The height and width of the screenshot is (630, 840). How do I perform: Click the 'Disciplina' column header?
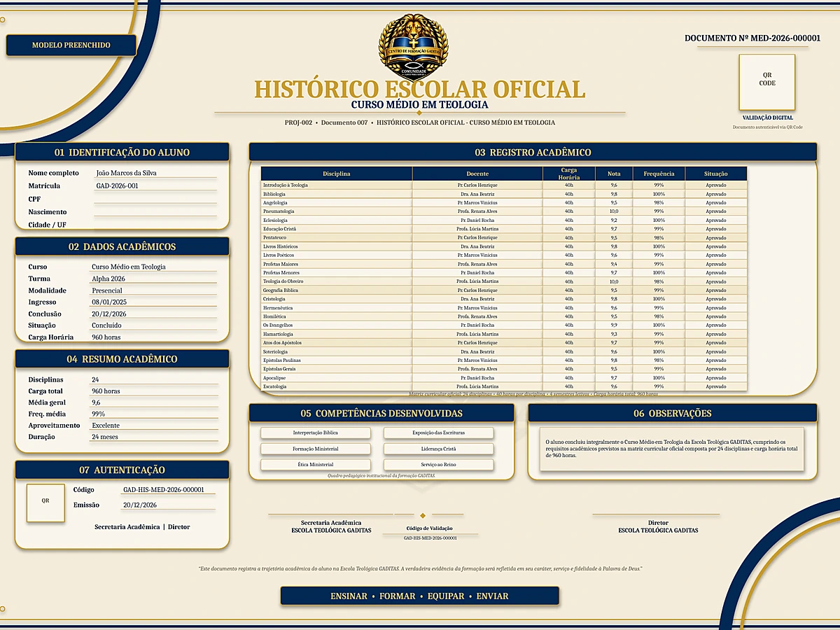point(337,174)
